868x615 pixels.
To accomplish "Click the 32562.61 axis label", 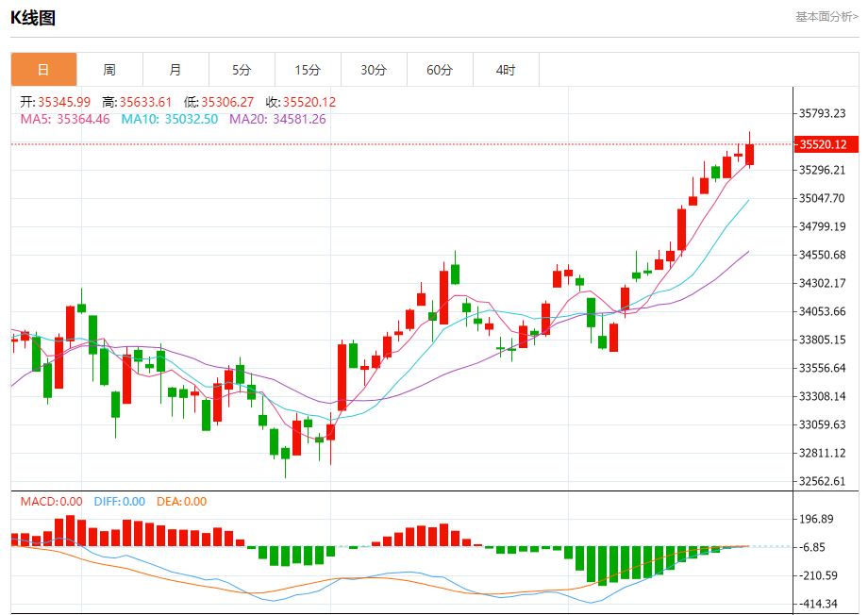I will (x=822, y=481).
